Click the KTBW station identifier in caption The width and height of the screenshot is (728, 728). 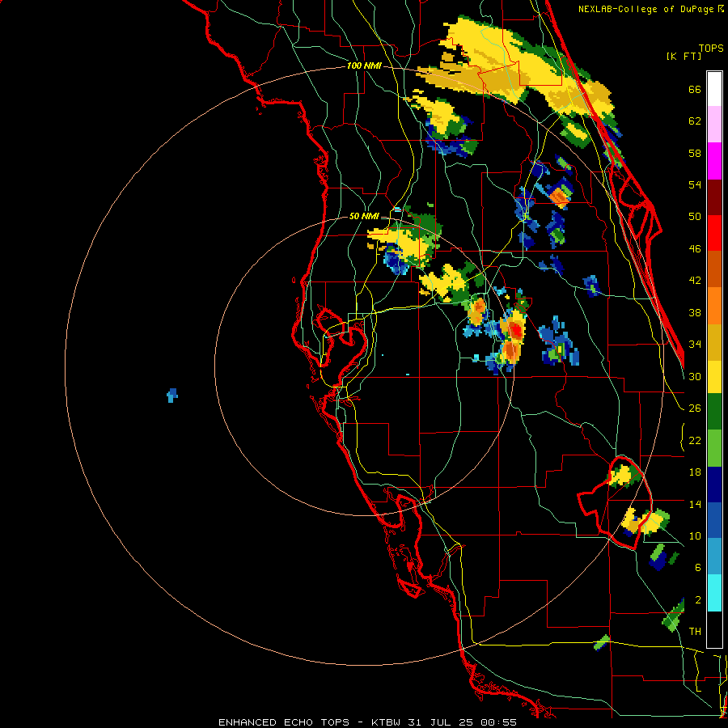pyautogui.click(x=385, y=722)
